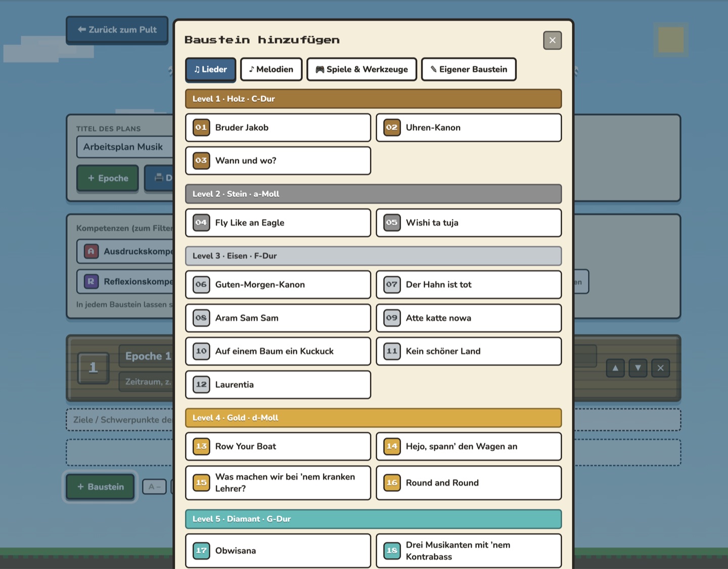728x569 pixels.
Task: Add Auf einem Baum ein Kuckuck
Action: pos(278,352)
